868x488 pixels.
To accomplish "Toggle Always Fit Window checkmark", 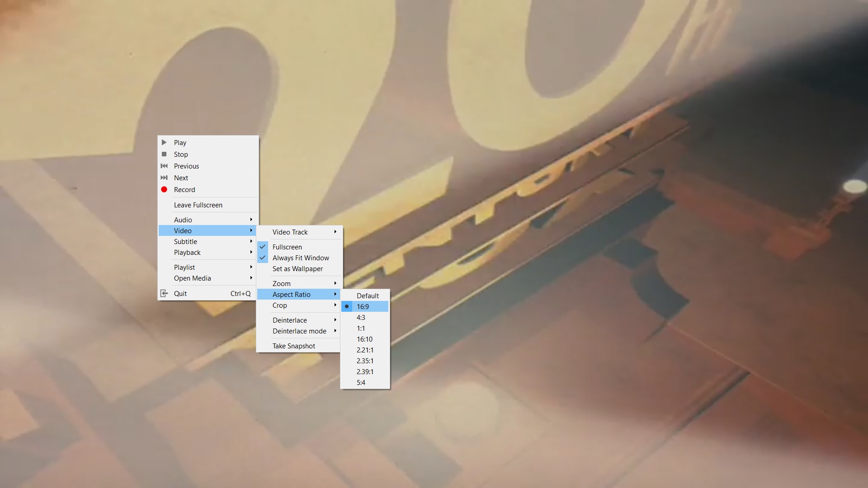I will pyautogui.click(x=263, y=258).
